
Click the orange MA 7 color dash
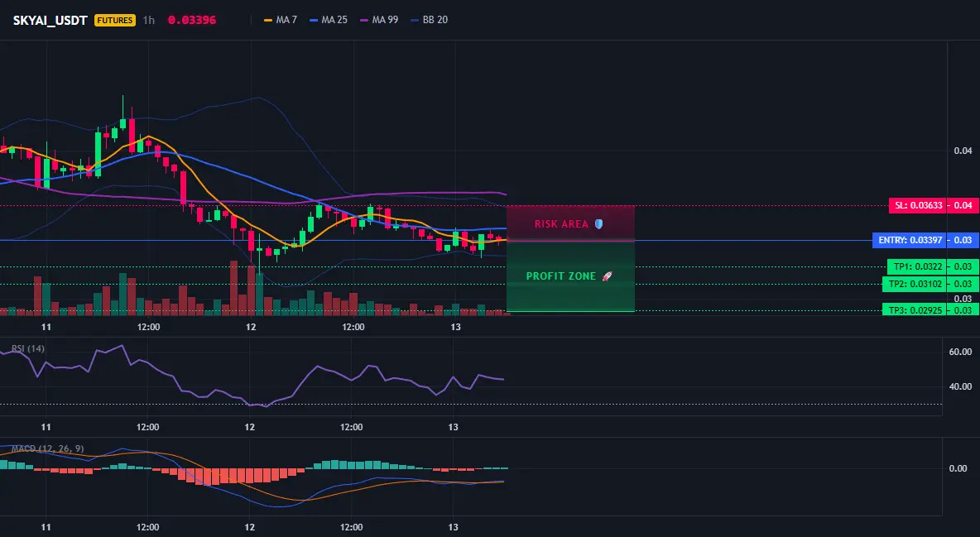tap(268, 20)
